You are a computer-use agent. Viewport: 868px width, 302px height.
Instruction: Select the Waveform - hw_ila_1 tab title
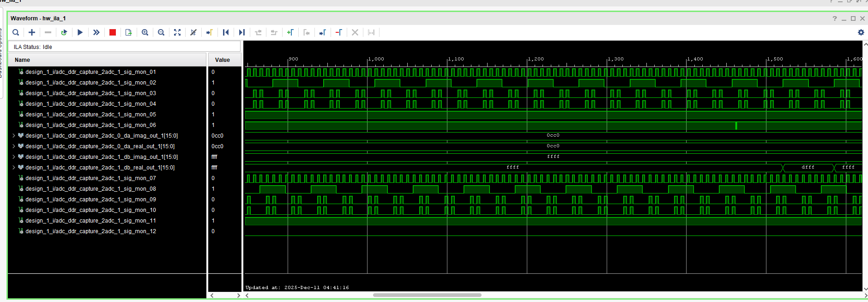click(x=38, y=18)
